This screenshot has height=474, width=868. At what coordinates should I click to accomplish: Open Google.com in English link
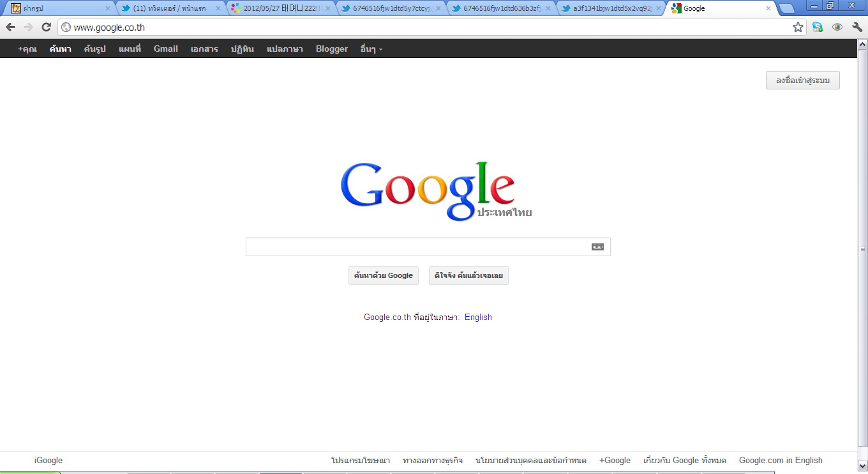pyautogui.click(x=781, y=461)
